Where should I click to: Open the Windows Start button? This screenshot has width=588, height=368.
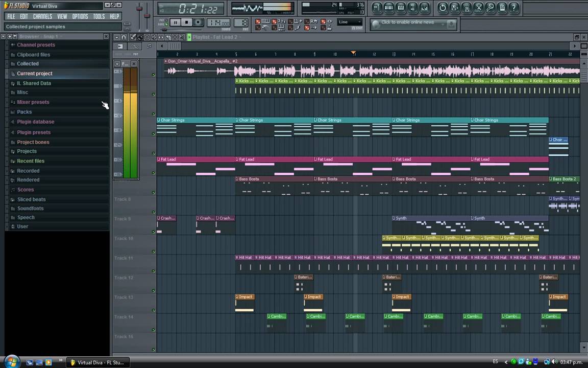point(12,362)
